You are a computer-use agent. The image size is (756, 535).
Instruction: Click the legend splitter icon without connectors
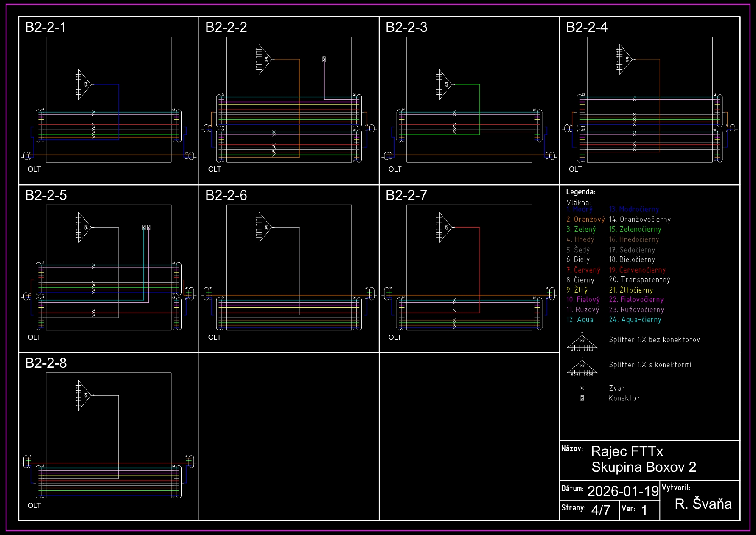pyautogui.click(x=582, y=342)
